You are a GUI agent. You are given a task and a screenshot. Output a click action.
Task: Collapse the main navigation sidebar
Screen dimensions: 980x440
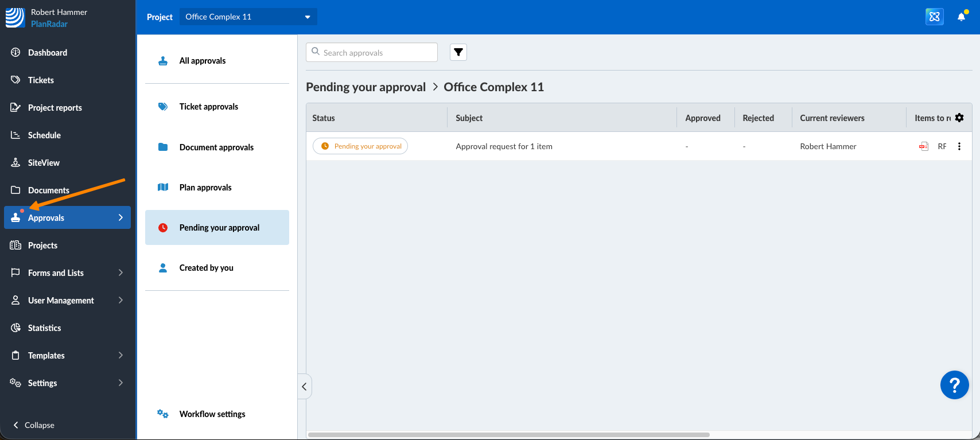(x=34, y=425)
